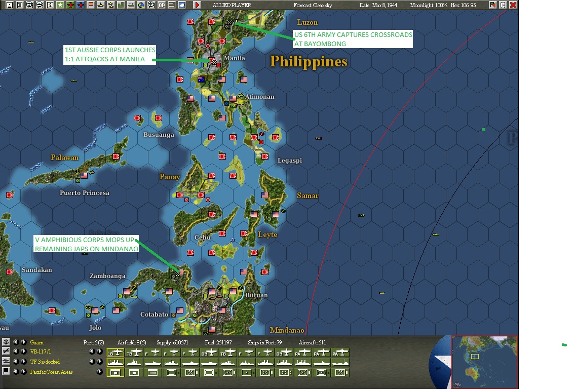Viewport: 576px width, 392px height.
Task: Open the blue-background red aircraft icon
Action: [81, 5]
